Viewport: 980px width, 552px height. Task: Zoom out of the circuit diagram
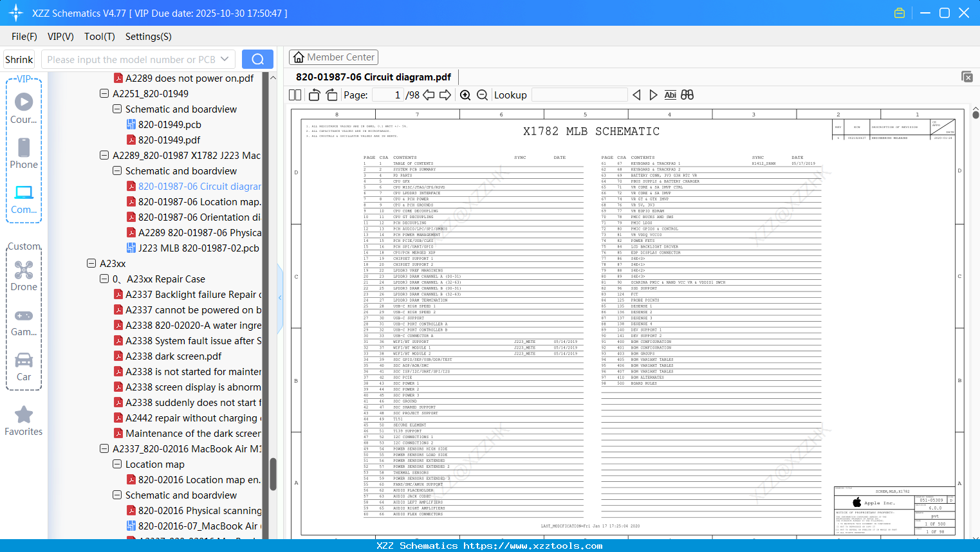tap(482, 95)
